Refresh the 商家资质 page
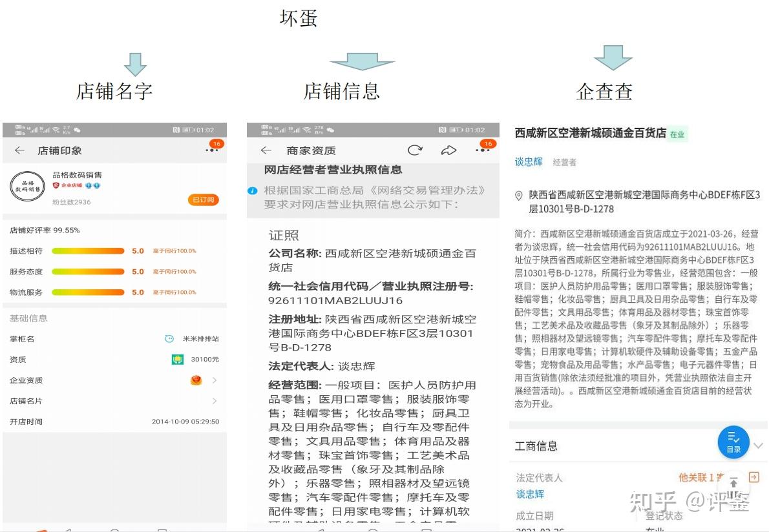Screen dimensions: 769x532 point(415,150)
